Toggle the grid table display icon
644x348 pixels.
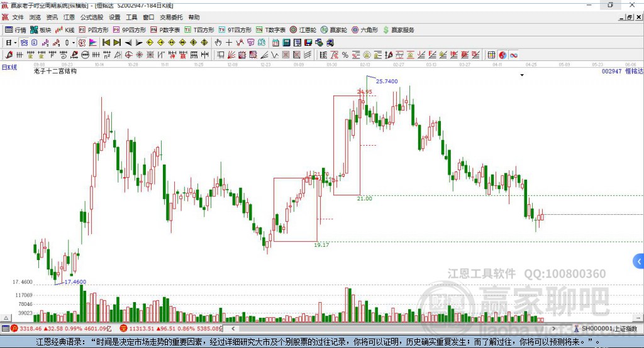click(x=491, y=55)
